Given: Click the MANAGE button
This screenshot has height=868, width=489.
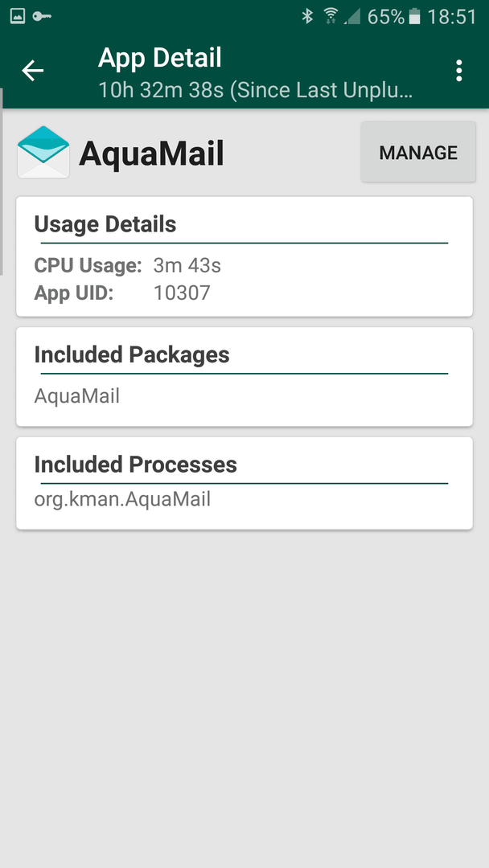Looking at the screenshot, I should click(418, 152).
